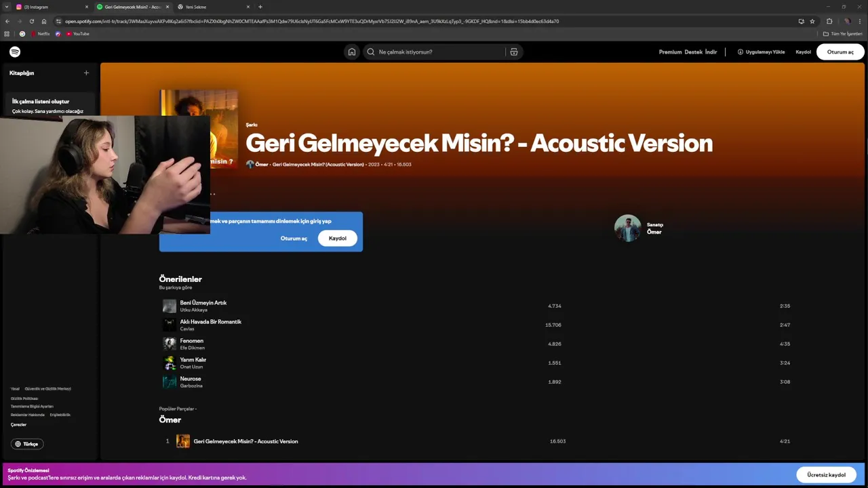Click the popular track Geri Gelmeyecek Misin? - Acoustic Version
The width and height of the screenshot is (868, 488).
[x=245, y=441]
